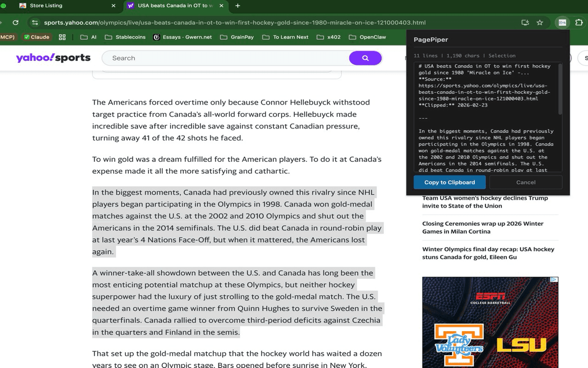Open the PagePiper extension icon
Viewport: 588px width, 368px height.
coord(562,23)
